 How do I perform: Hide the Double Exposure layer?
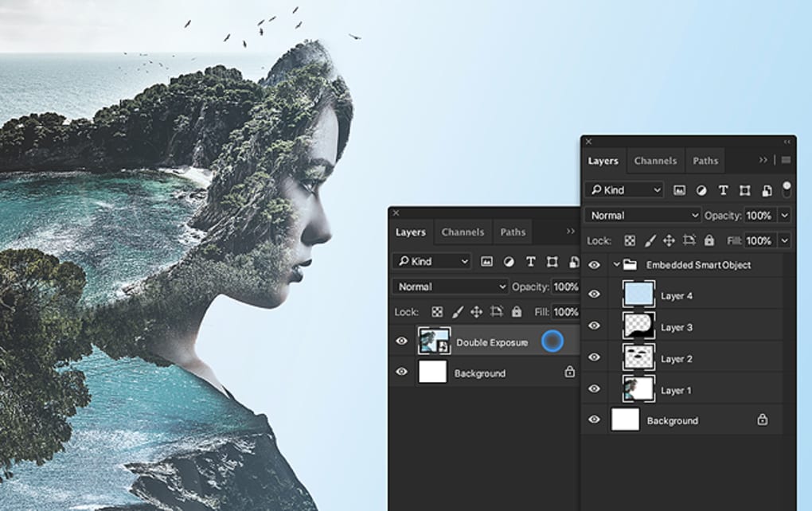[402, 341]
